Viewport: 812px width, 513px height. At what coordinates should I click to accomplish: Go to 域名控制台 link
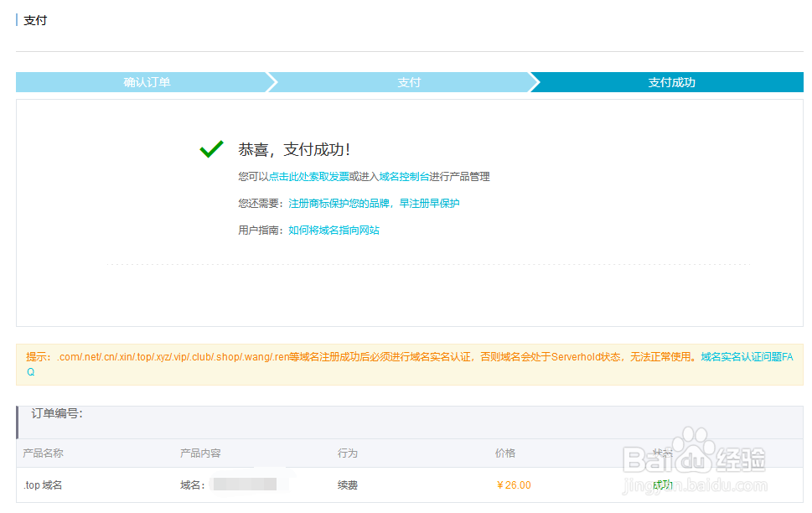tap(404, 177)
